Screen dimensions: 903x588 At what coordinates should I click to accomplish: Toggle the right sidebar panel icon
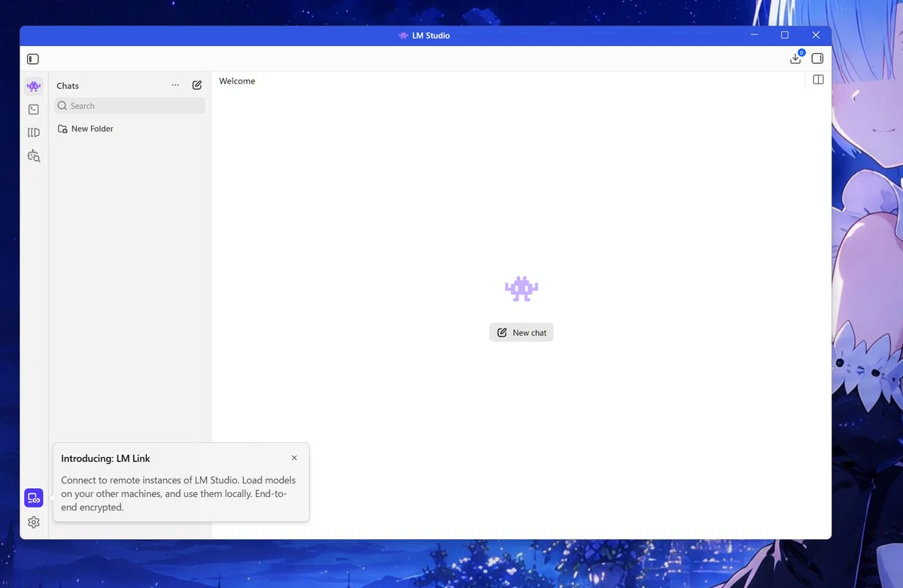point(817,59)
